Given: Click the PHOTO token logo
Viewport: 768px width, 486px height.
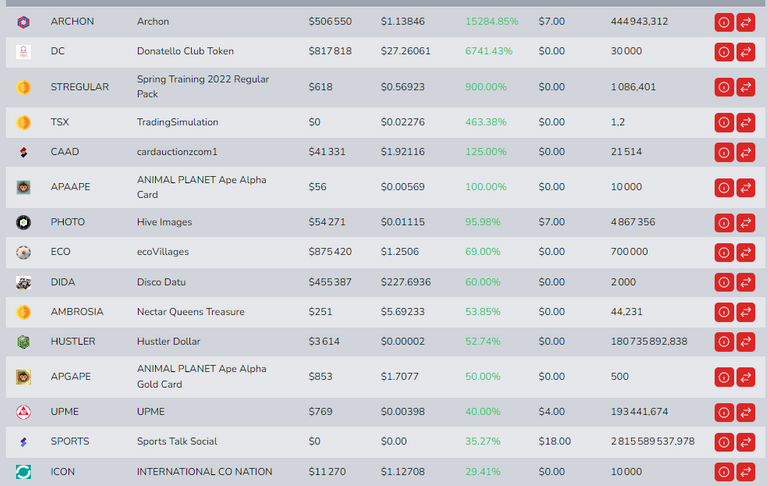Looking at the screenshot, I should [24, 222].
